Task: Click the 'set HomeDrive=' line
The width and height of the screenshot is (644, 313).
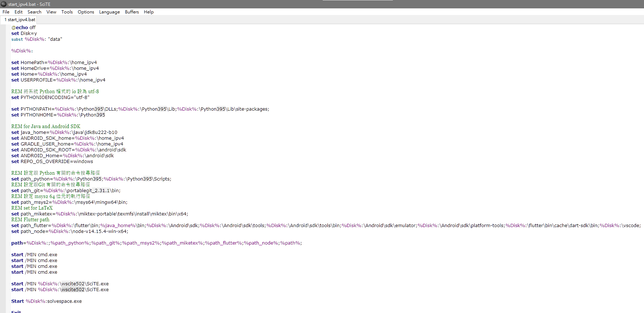Action: (55, 68)
